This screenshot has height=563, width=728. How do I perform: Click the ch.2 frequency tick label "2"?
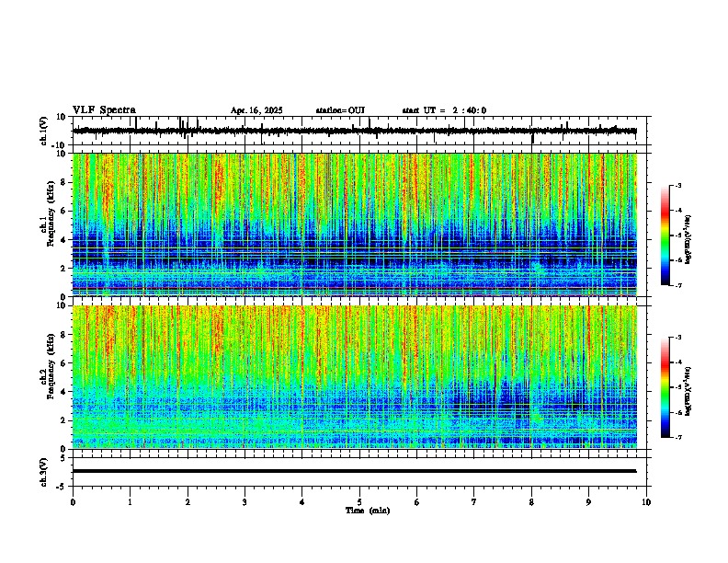pyautogui.click(x=63, y=420)
